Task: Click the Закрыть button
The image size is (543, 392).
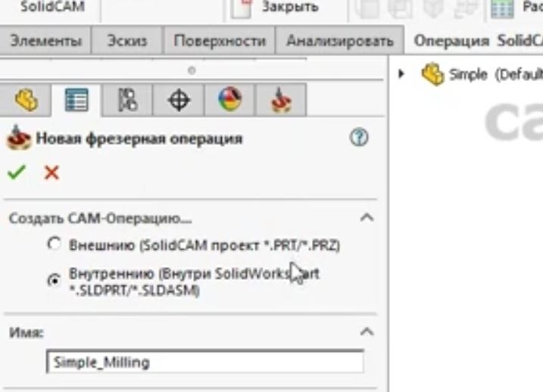Action: pyautogui.click(x=276, y=7)
